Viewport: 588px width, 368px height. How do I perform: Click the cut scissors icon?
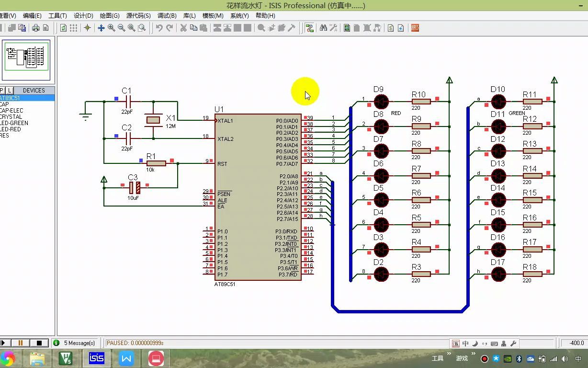pyautogui.click(x=183, y=28)
